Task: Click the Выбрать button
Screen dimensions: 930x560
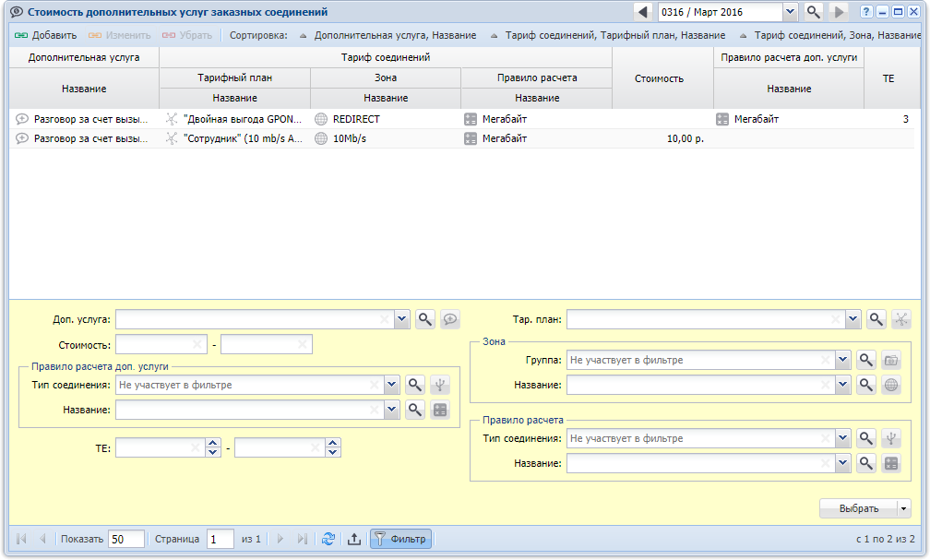Action: pyautogui.click(x=859, y=508)
